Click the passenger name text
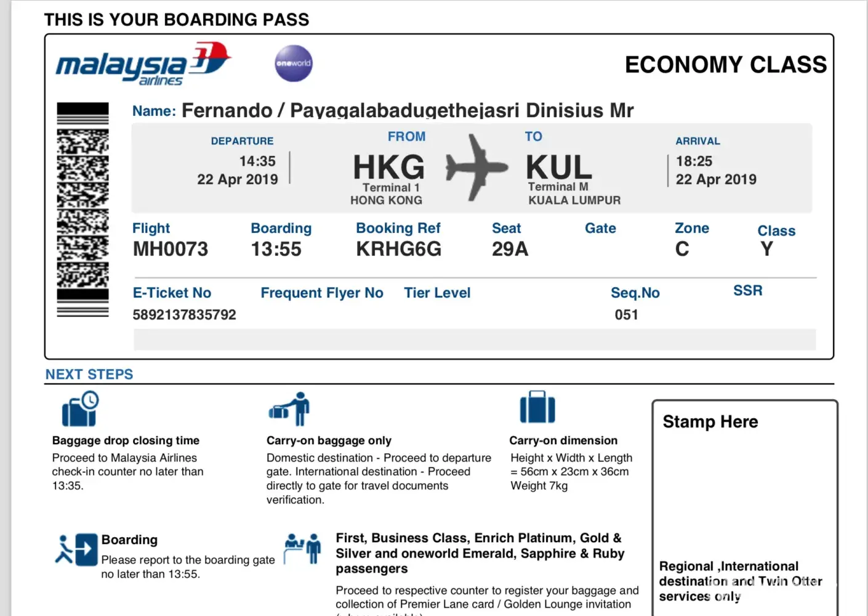 coord(407,111)
